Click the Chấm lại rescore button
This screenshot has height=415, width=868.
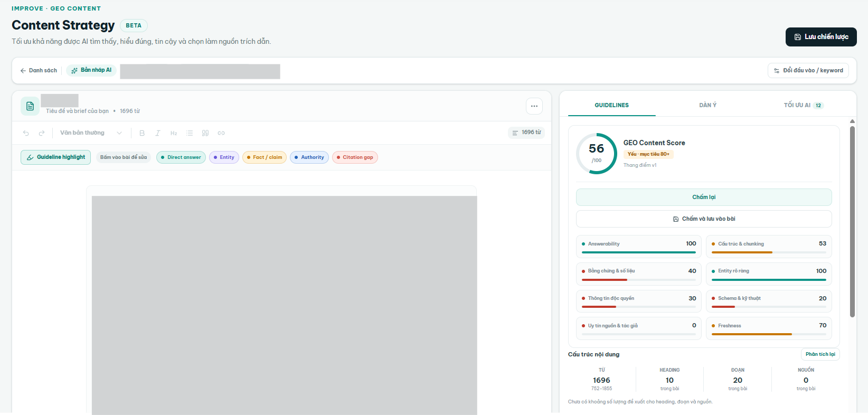704,197
